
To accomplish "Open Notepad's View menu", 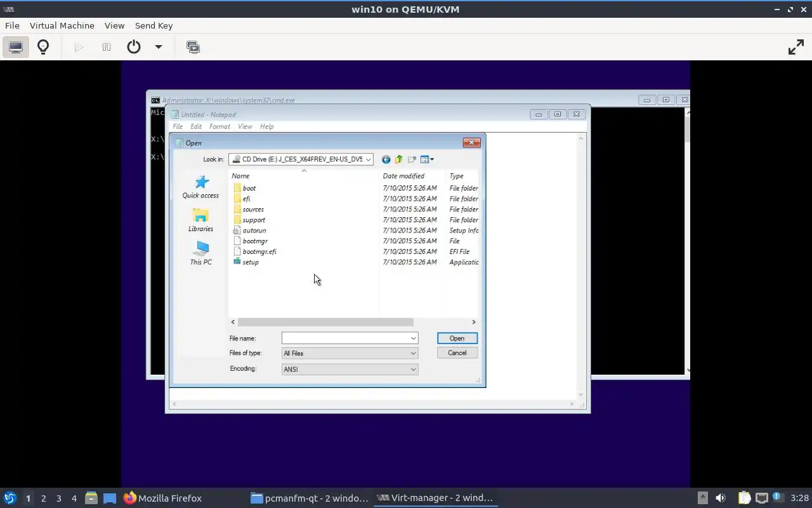I will click(x=245, y=126).
